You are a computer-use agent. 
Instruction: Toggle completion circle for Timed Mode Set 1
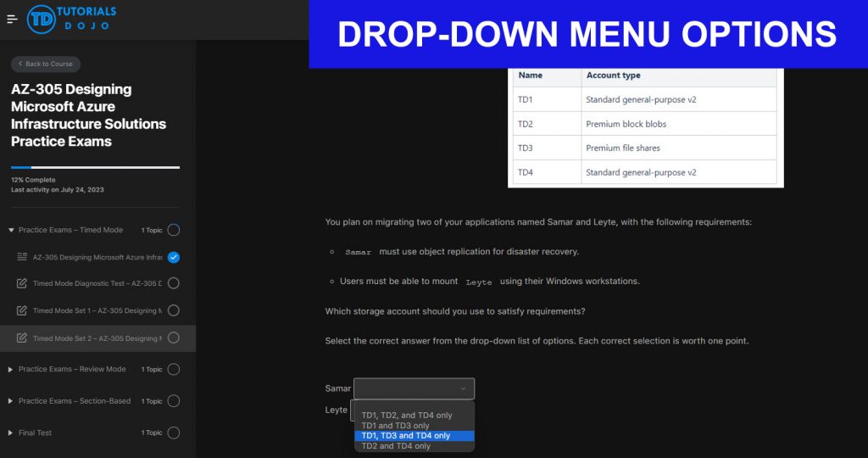click(173, 310)
